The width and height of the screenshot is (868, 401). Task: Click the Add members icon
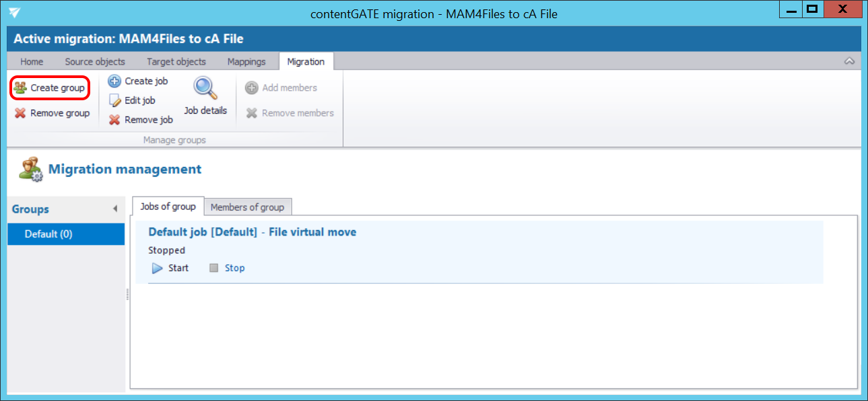(252, 88)
